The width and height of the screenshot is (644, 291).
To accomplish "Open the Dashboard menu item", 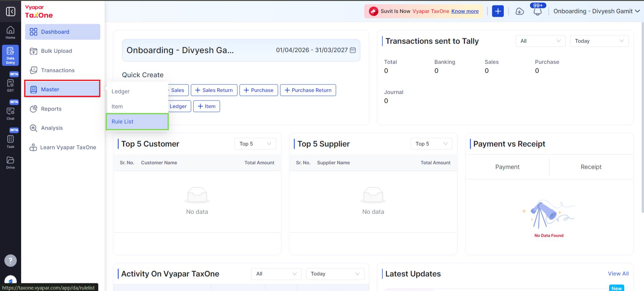I will pyautogui.click(x=63, y=32).
